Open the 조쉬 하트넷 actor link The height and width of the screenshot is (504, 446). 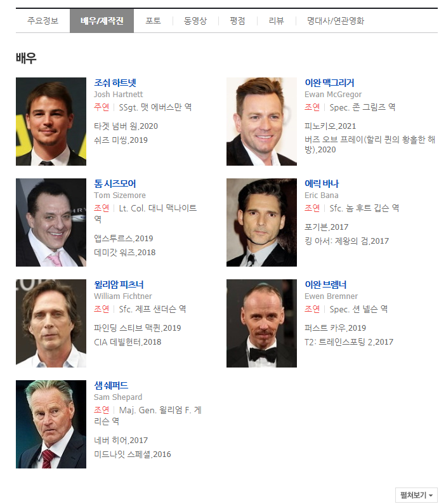point(115,83)
